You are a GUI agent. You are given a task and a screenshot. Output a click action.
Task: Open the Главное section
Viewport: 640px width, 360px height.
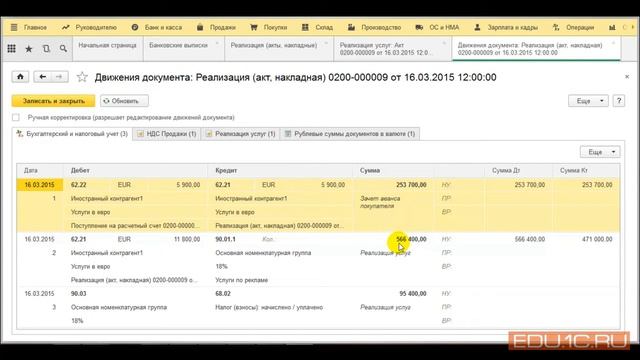[29, 27]
